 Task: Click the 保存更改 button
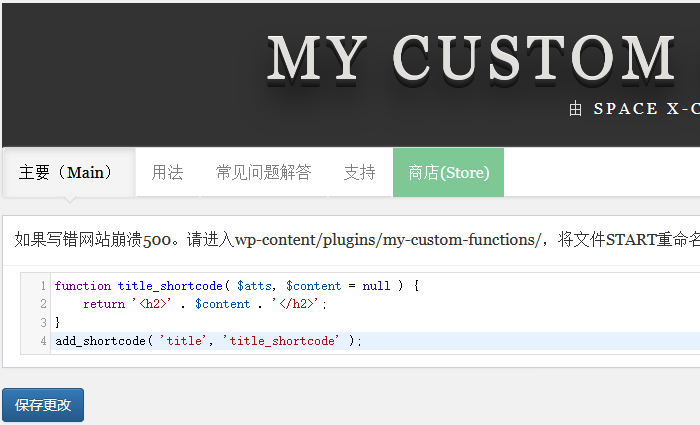(x=43, y=405)
